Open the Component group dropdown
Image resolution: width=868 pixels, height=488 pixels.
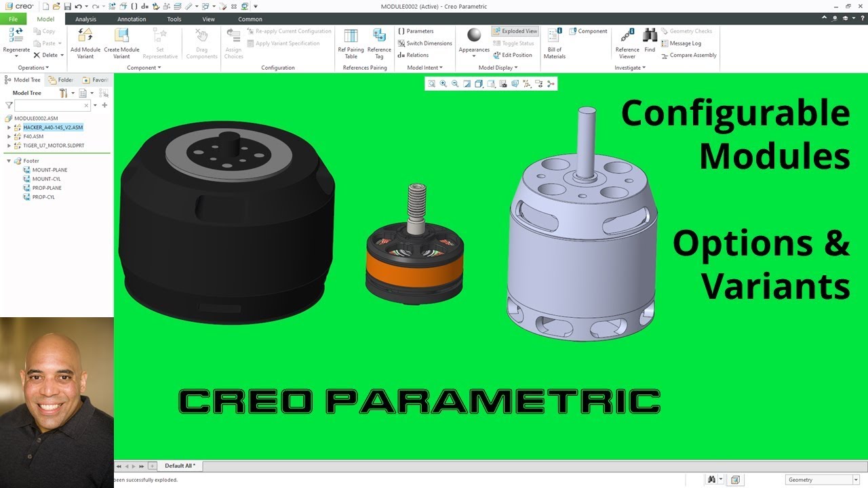(144, 68)
